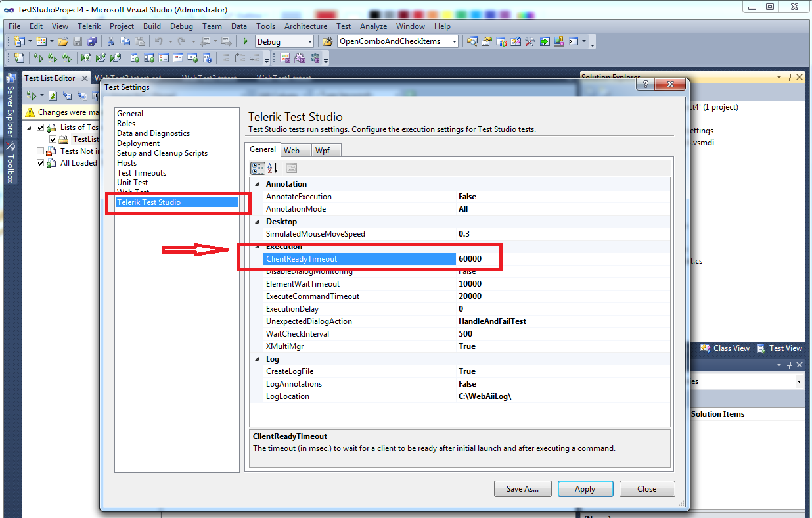Open the Test menu in menu bar
The image size is (812, 518).
click(344, 26)
